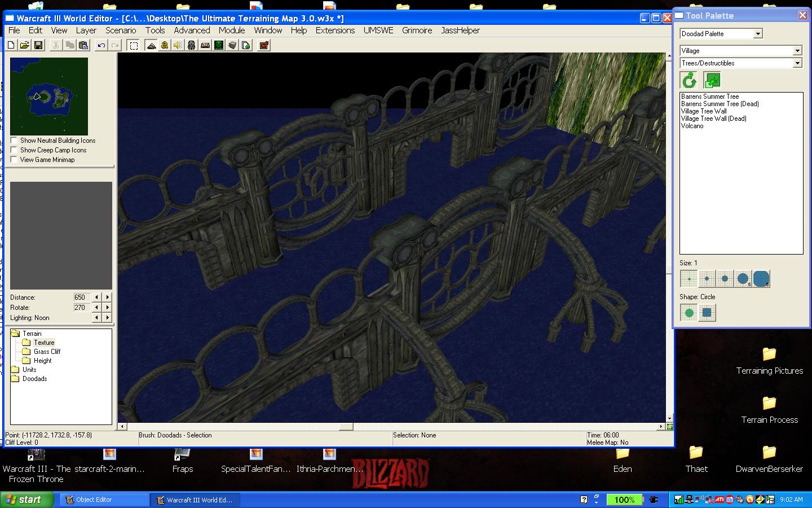
Task: Select the second largest brush size icon
Action: pyautogui.click(x=743, y=278)
